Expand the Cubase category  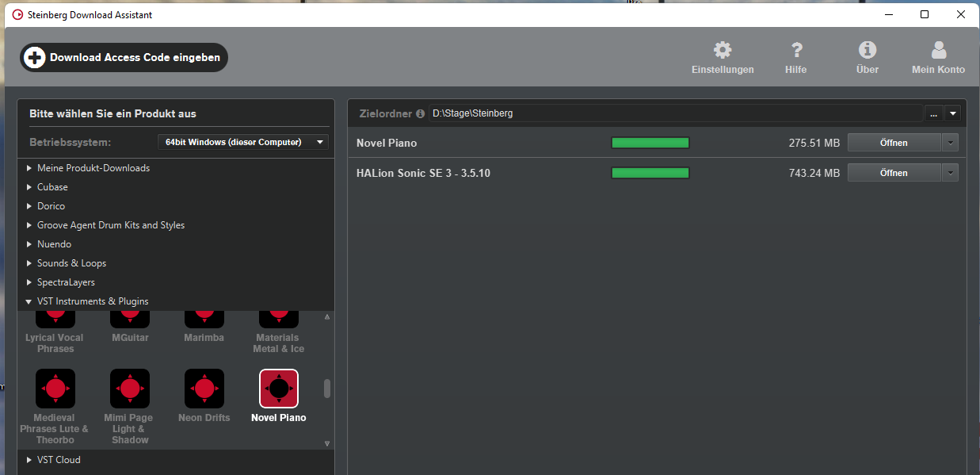pyautogui.click(x=30, y=187)
